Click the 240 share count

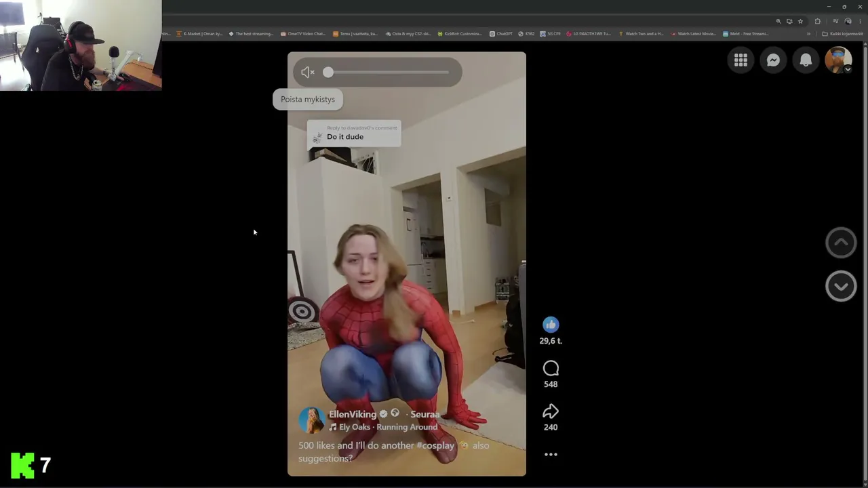tap(551, 427)
